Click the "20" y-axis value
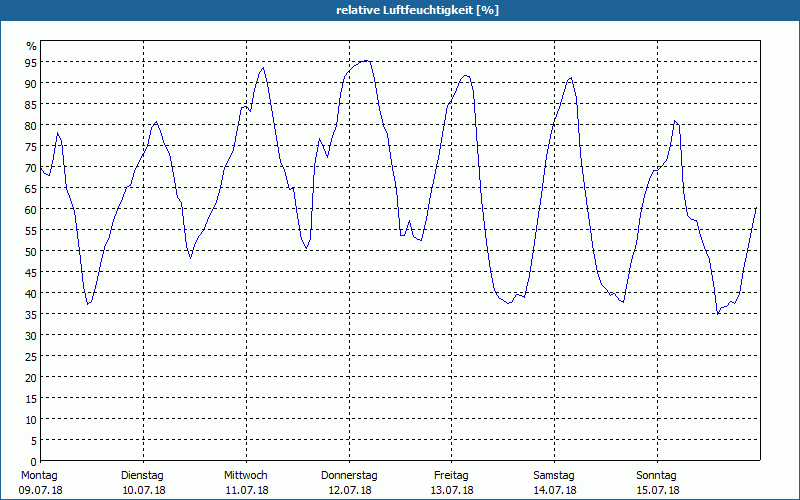The width and height of the screenshot is (800, 500). pyautogui.click(x=31, y=378)
